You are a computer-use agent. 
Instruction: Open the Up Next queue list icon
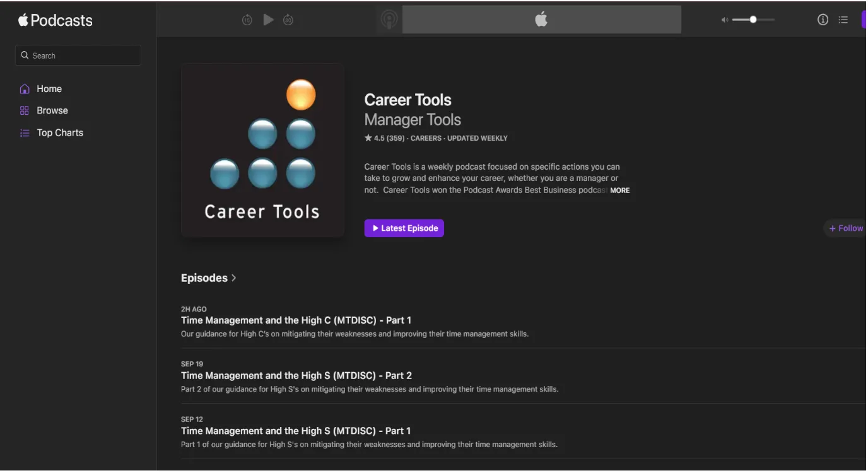click(843, 20)
